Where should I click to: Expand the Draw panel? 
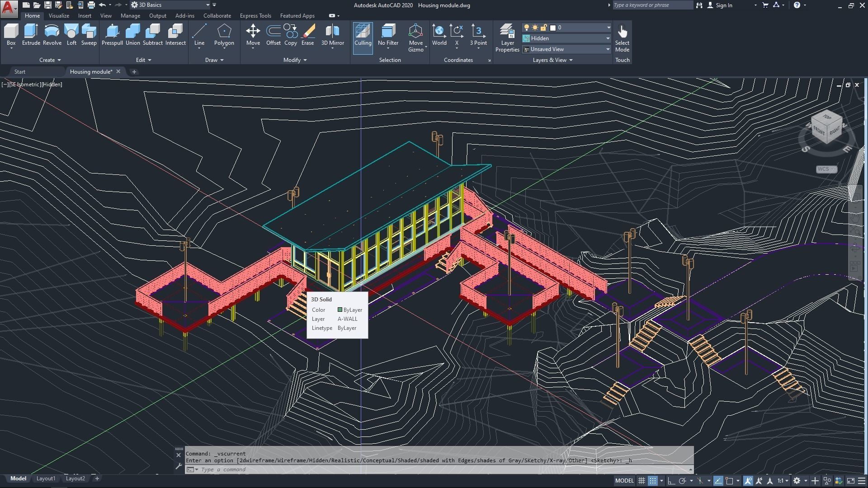pyautogui.click(x=214, y=60)
